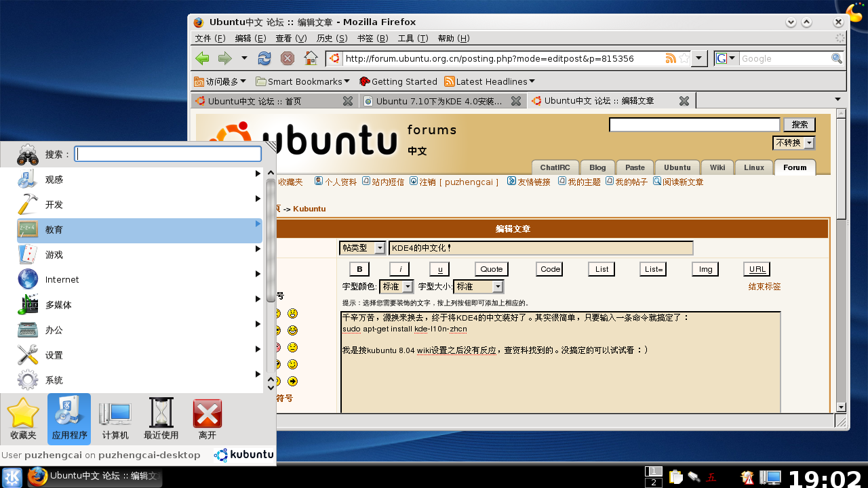Open the 多媒体 multimedia category
This screenshot has width=868, height=488.
point(140,305)
